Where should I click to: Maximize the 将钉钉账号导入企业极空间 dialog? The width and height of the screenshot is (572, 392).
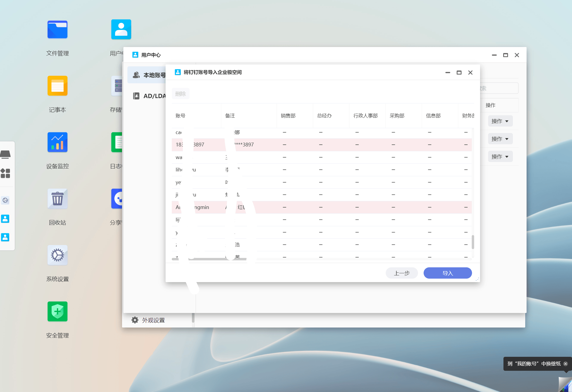pyautogui.click(x=459, y=73)
